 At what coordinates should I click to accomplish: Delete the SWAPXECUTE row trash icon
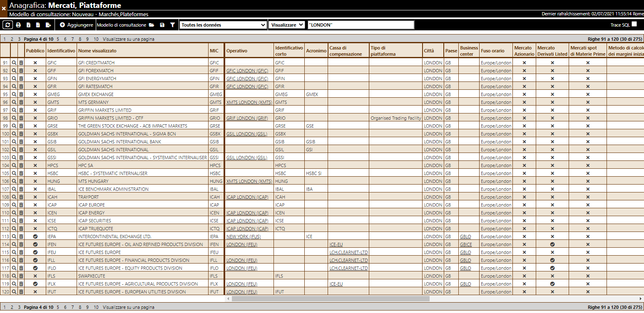(x=21, y=276)
